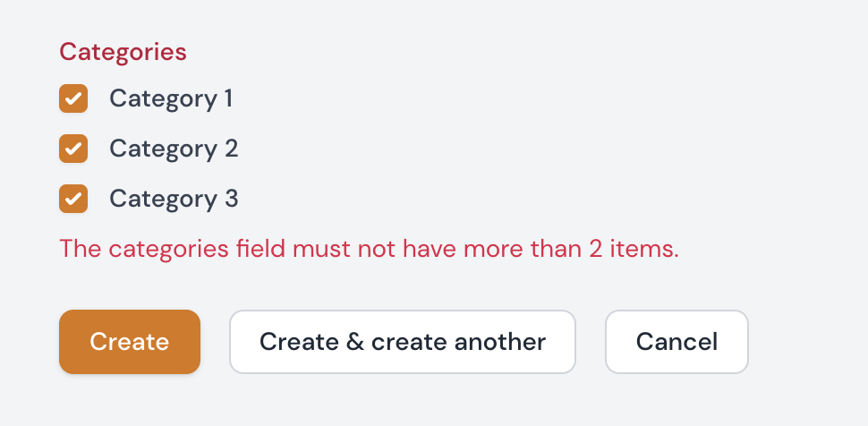The height and width of the screenshot is (426, 868).
Task: Click "Create & create another" button
Action: pos(403,342)
